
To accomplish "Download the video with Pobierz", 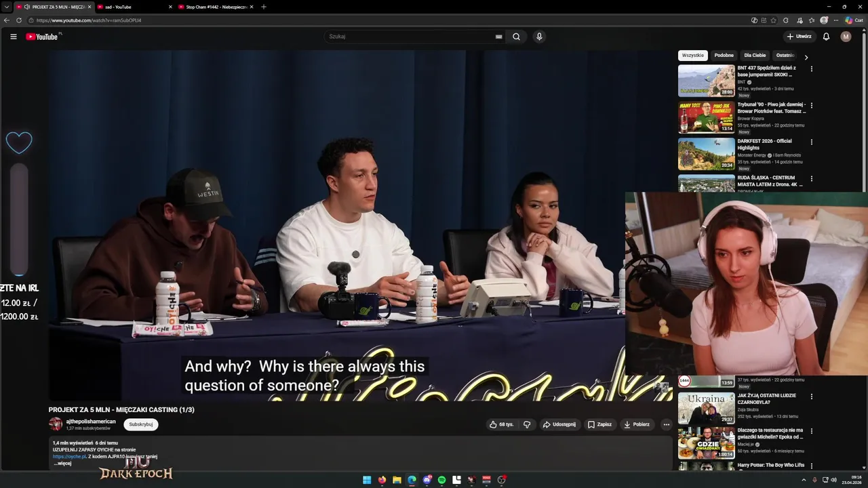I will pyautogui.click(x=637, y=424).
